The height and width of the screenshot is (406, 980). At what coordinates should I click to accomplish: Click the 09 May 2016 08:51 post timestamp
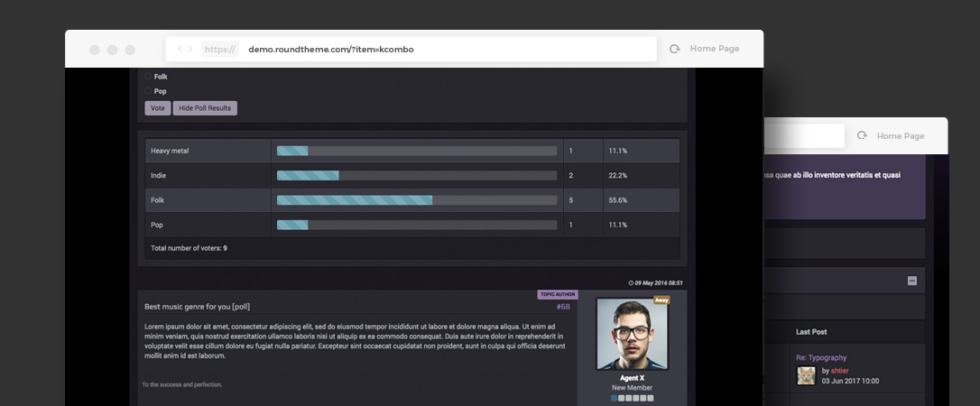(659, 283)
